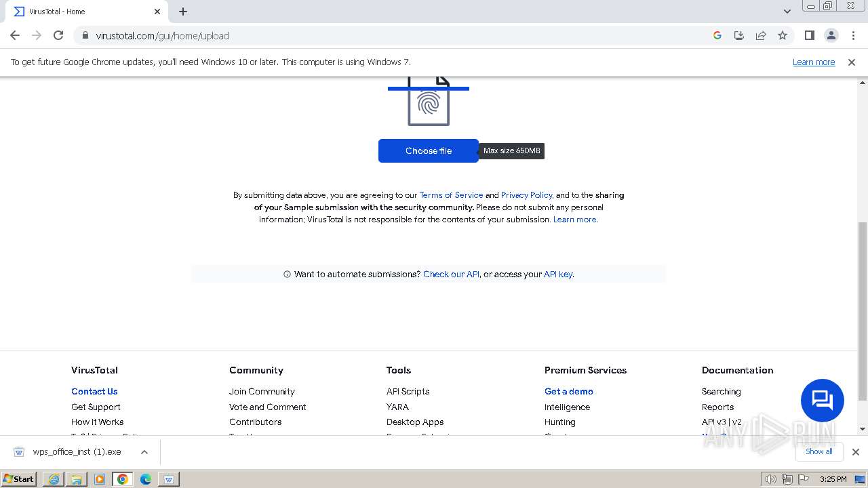
Task: Open Action Center flag icon
Action: (x=804, y=479)
